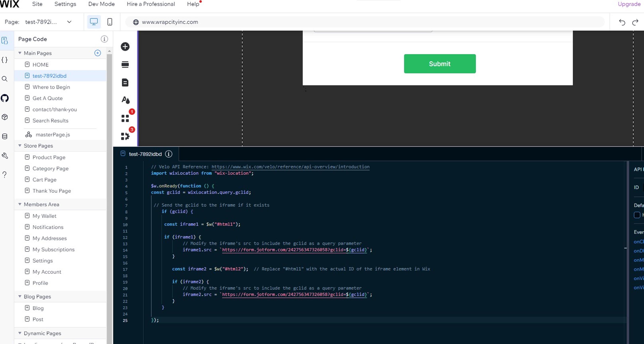Select the Get A Quote page
Screen dimensions: 644x344
coord(60,98)
